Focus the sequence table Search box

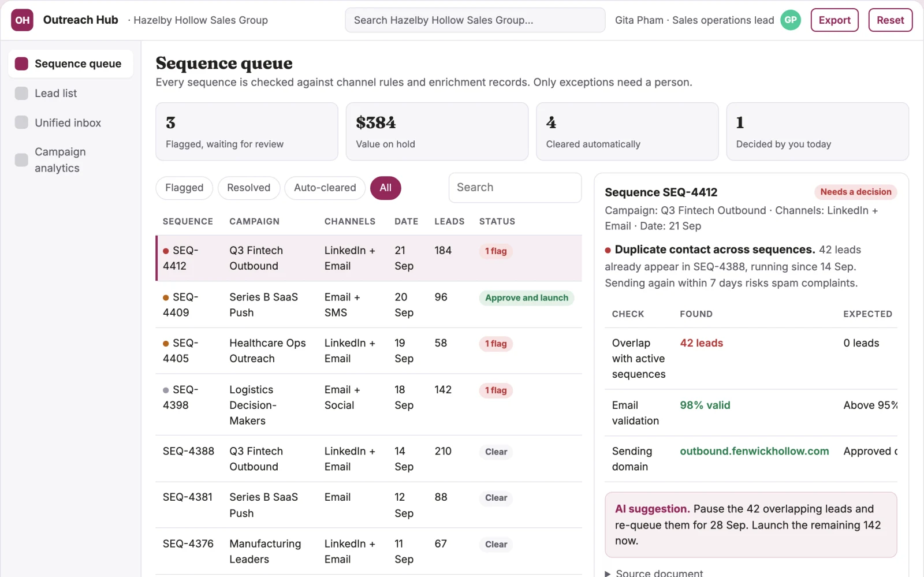(515, 188)
